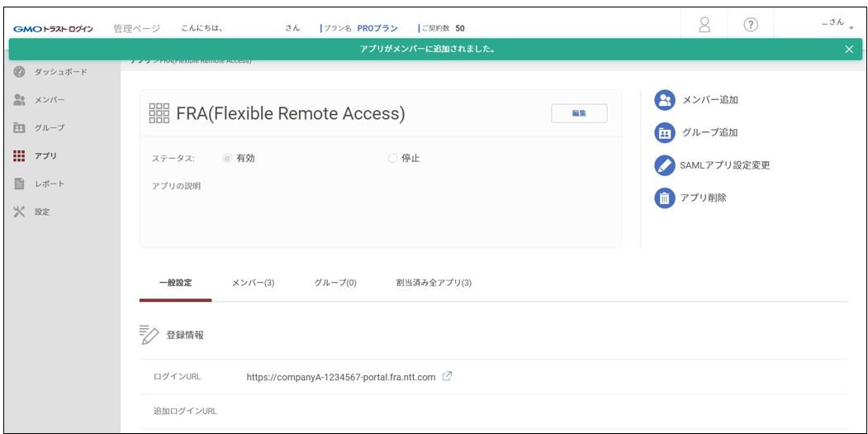Click the メンバー追加 round icon
The height and width of the screenshot is (434, 868).
click(x=665, y=100)
